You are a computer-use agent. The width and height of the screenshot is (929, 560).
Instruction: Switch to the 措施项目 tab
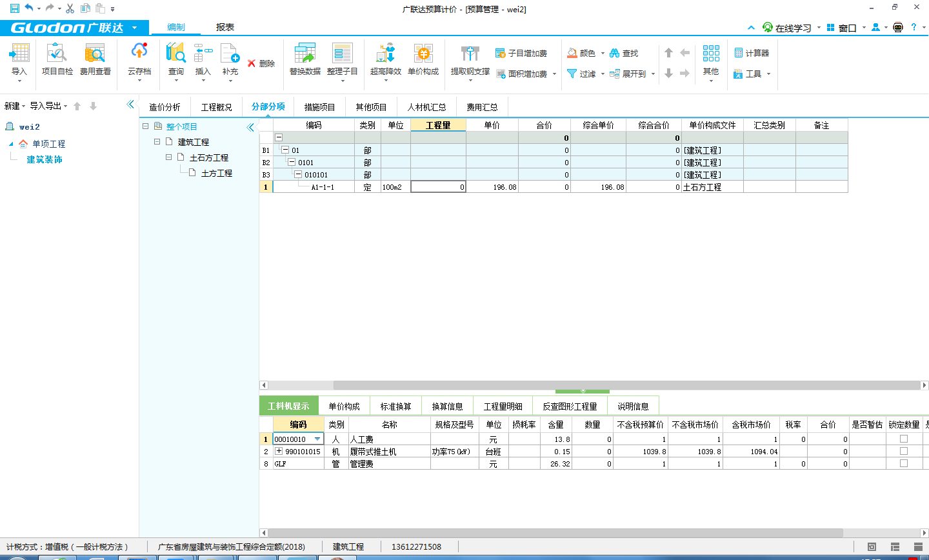(x=319, y=107)
